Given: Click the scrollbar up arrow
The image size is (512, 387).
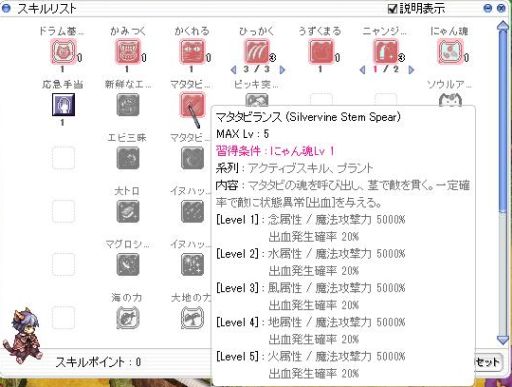Looking at the screenshot, I should tap(503, 26).
